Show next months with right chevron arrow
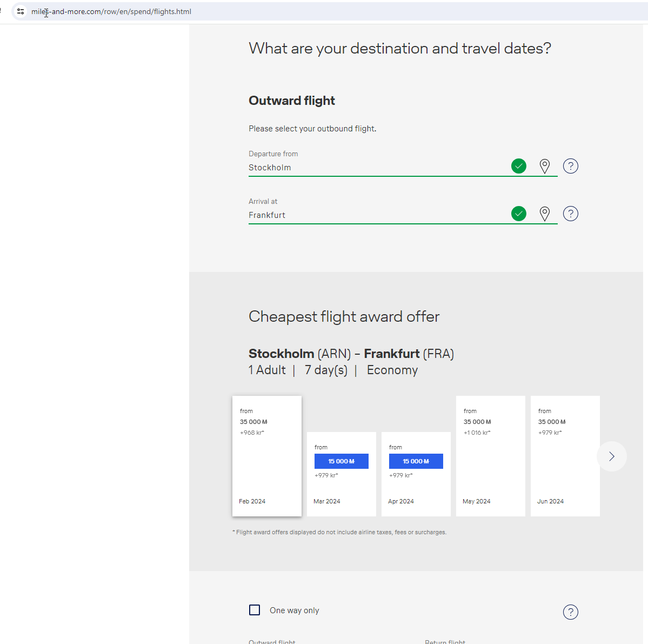The image size is (648, 644). click(x=611, y=456)
